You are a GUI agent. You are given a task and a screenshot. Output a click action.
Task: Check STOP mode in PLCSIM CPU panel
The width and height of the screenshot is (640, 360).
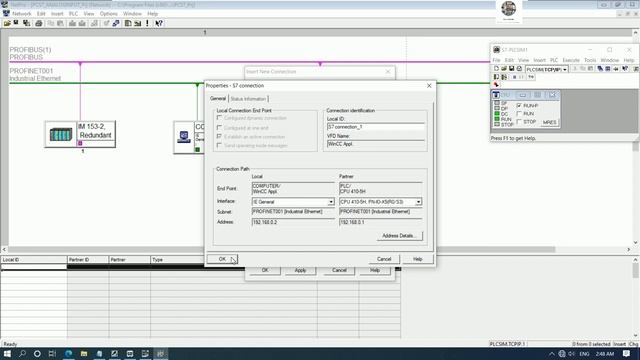click(519, 122)
